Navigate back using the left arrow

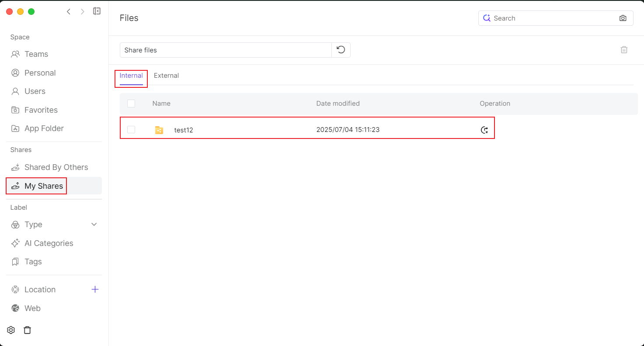click(69, 11)
